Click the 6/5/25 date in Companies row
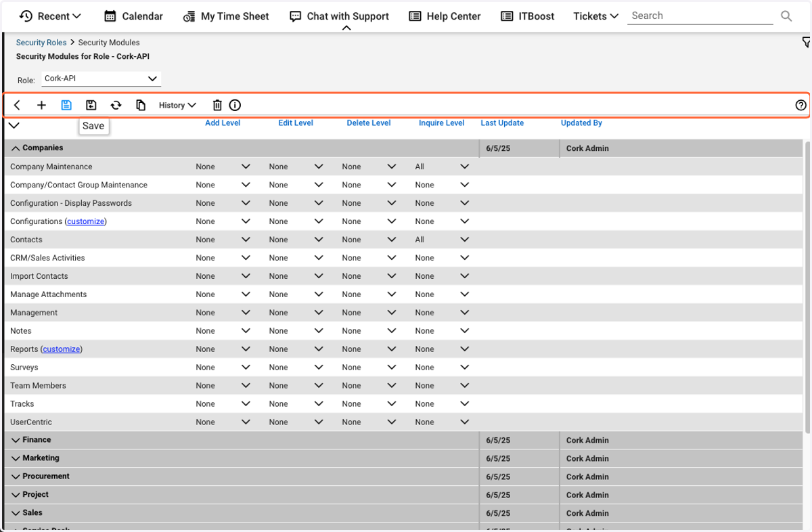This screenshot has width=812, height=532. tap(498, 148)
